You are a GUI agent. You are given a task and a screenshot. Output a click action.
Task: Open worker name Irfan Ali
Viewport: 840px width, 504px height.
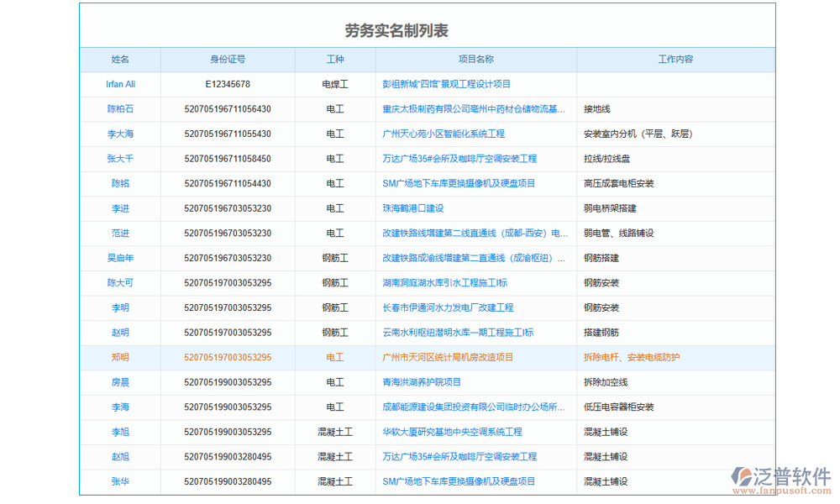pos(120,85)
